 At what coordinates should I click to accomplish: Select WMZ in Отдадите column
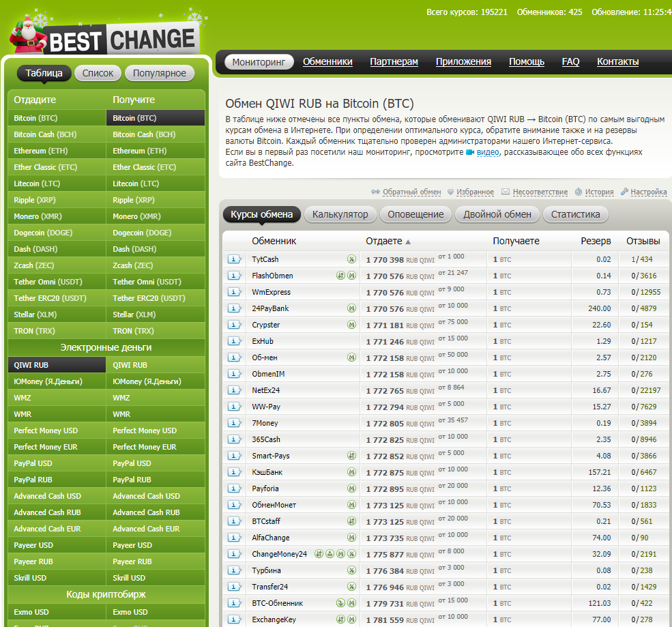(x=57, y=398)
